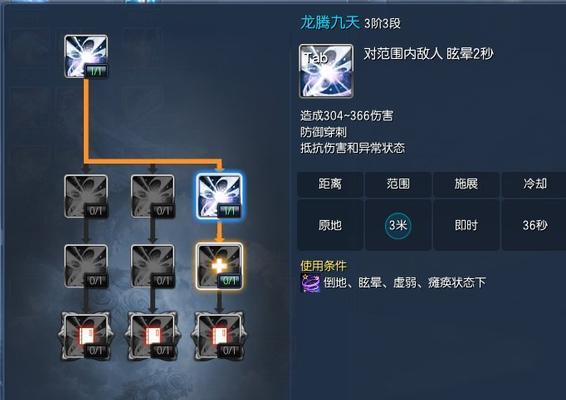The image size is (566, 400).
Task: Click the purple swirl condition status icon
Action: 310,283
